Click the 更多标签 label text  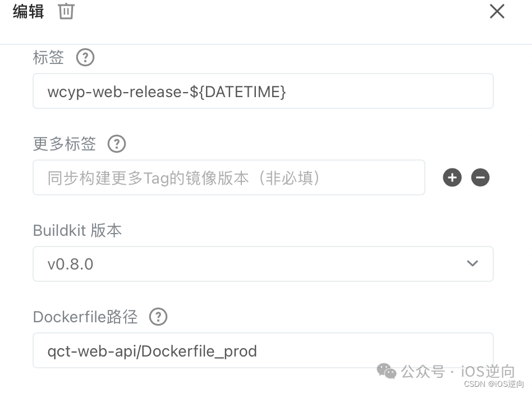(65, 144)
